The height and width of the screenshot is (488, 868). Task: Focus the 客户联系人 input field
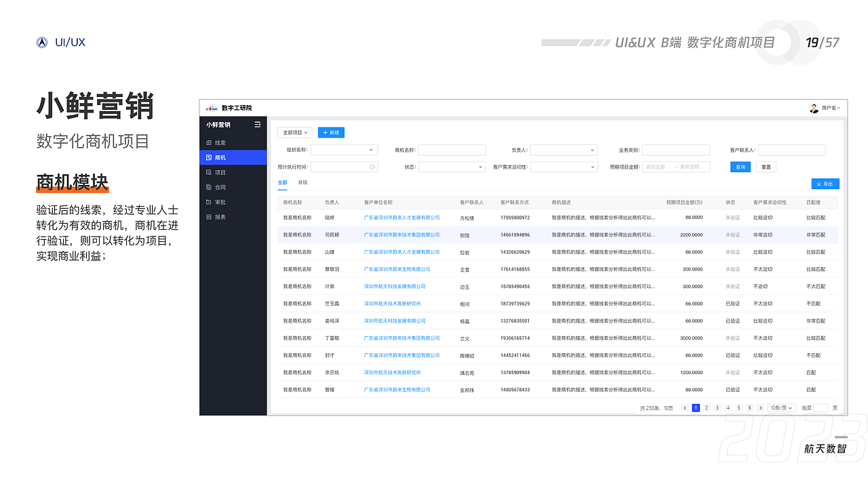tap(792, 150)
